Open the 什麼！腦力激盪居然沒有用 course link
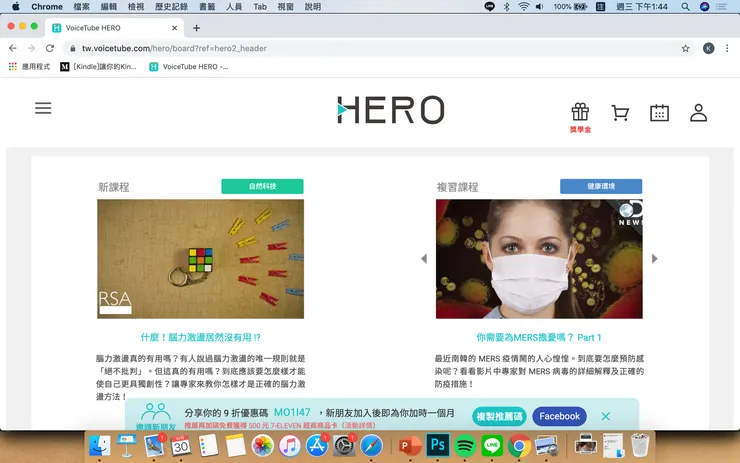This screenshot has height=463, width=740. 201,337
